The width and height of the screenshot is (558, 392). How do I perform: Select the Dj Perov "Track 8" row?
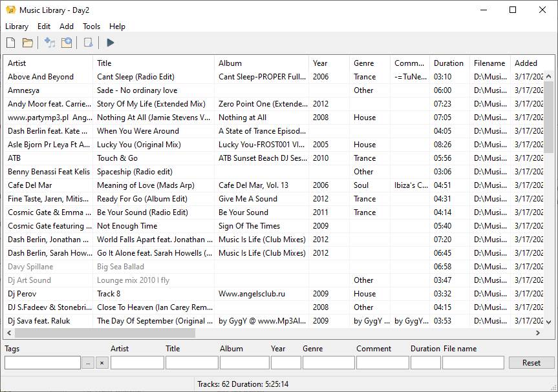coord(274,294)
